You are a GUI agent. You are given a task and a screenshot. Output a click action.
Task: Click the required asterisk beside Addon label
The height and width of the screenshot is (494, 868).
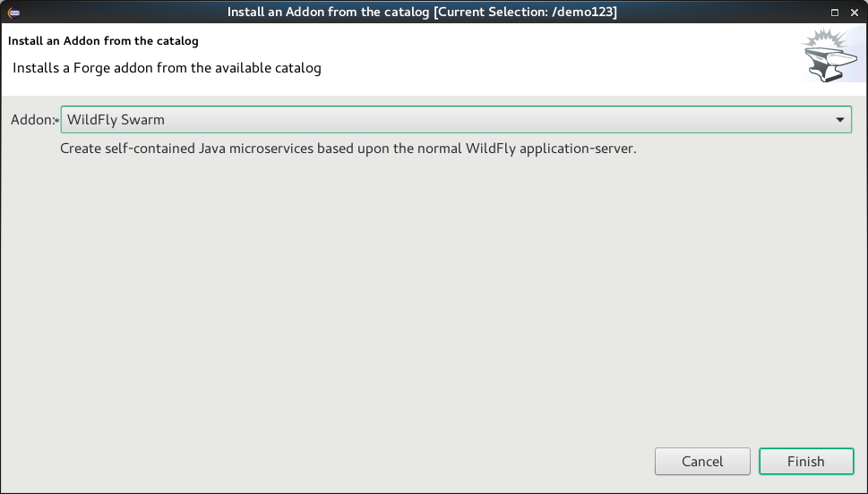[x=56, y=121]
